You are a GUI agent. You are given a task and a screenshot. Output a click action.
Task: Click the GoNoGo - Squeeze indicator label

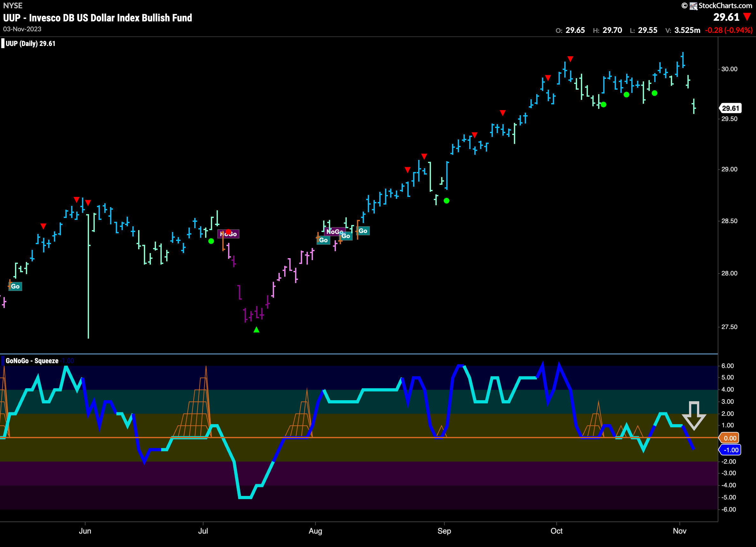pos(32,361)
